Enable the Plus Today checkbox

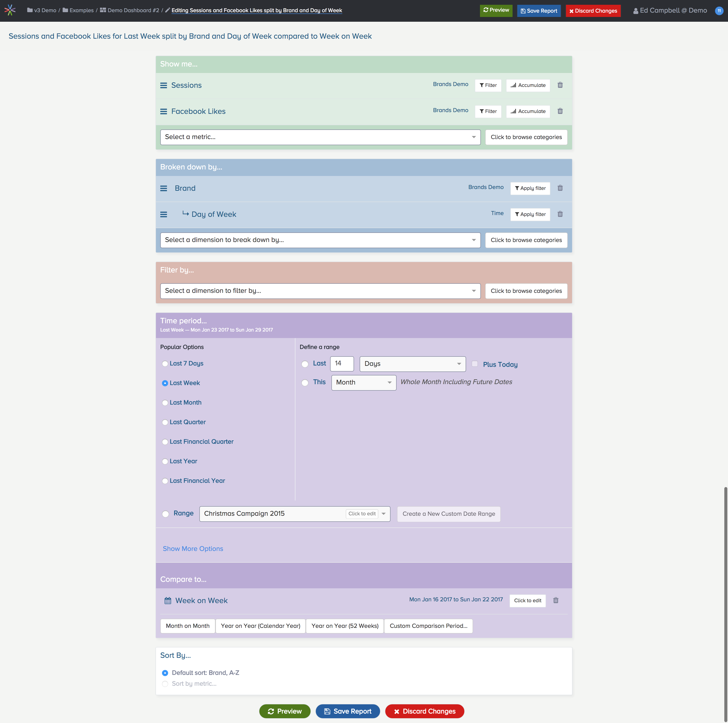pos(475,364)
